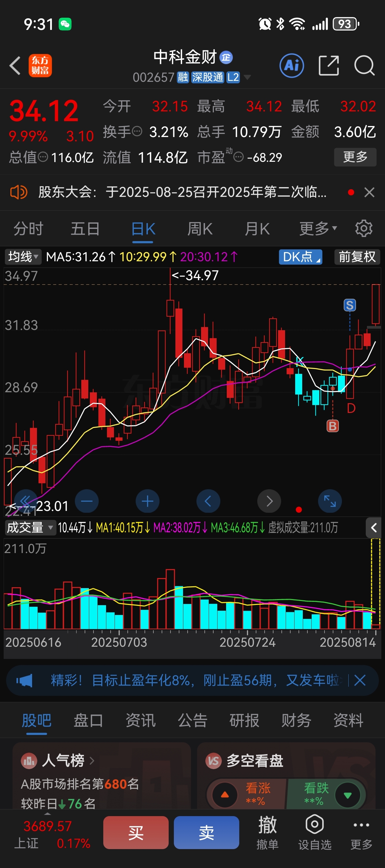Open the 资讯 tab
Viewport: 385px width, 868px height.
140,721
